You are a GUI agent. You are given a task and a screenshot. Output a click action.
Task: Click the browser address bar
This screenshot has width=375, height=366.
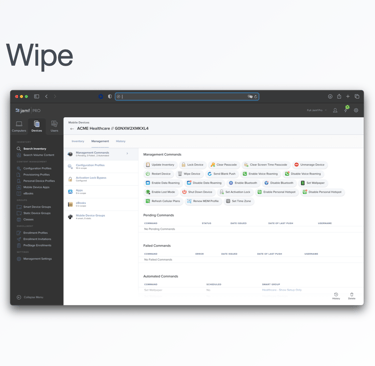187,97
